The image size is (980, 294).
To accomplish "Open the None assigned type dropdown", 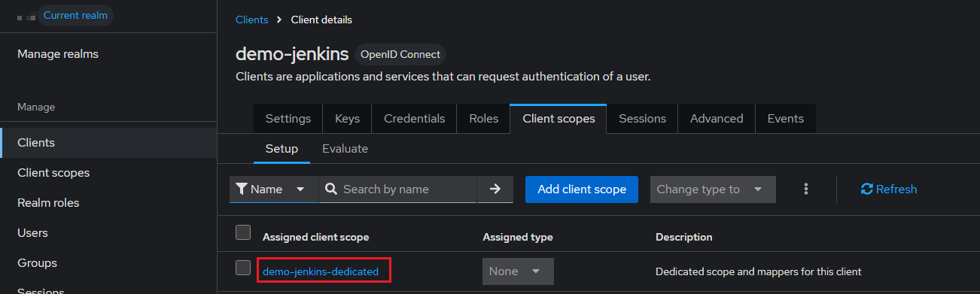I will click(518, 271).
